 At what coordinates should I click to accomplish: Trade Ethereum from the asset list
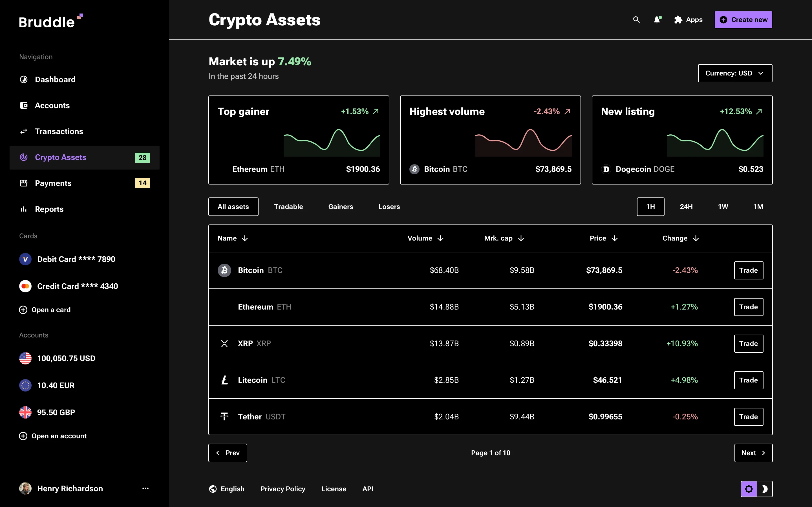click(x=749, y=306)
